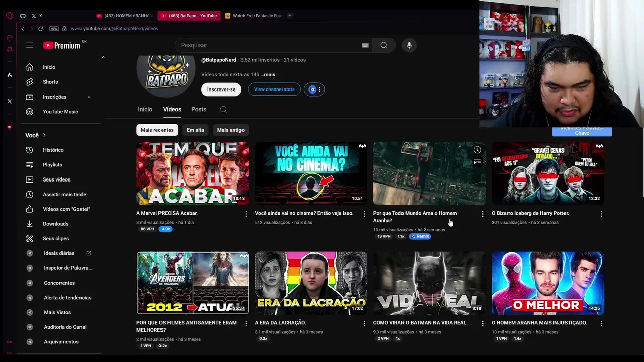Click the GX Corner gamepad icon
The width and height of the screenshot is (644, 362).
coord(23,16)
